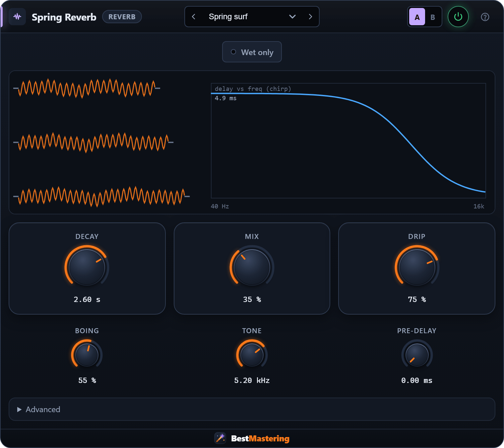Viewport: 504px width, 448px height.
Task: Click the bottom spring waveform display
Action: [101, 196]
